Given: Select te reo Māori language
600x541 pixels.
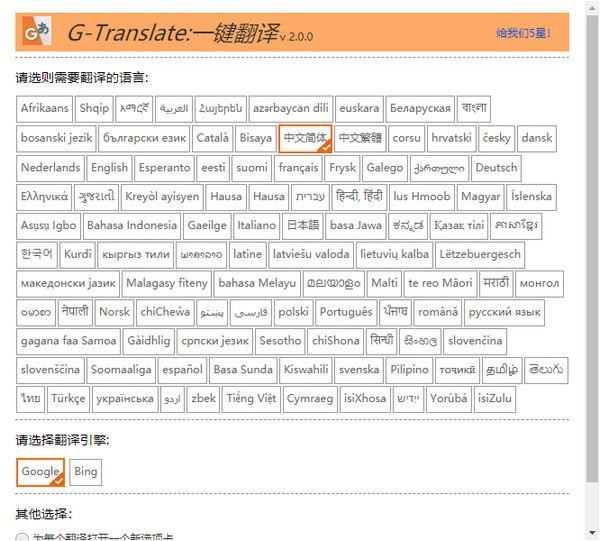Looking at the screenshot, I should click(x=440, y=284).
